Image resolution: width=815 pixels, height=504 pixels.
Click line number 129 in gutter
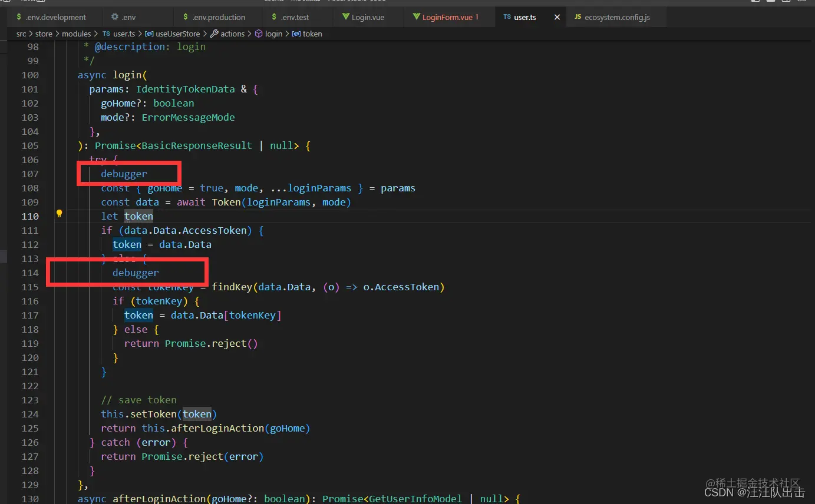click(x=30, y=485)
